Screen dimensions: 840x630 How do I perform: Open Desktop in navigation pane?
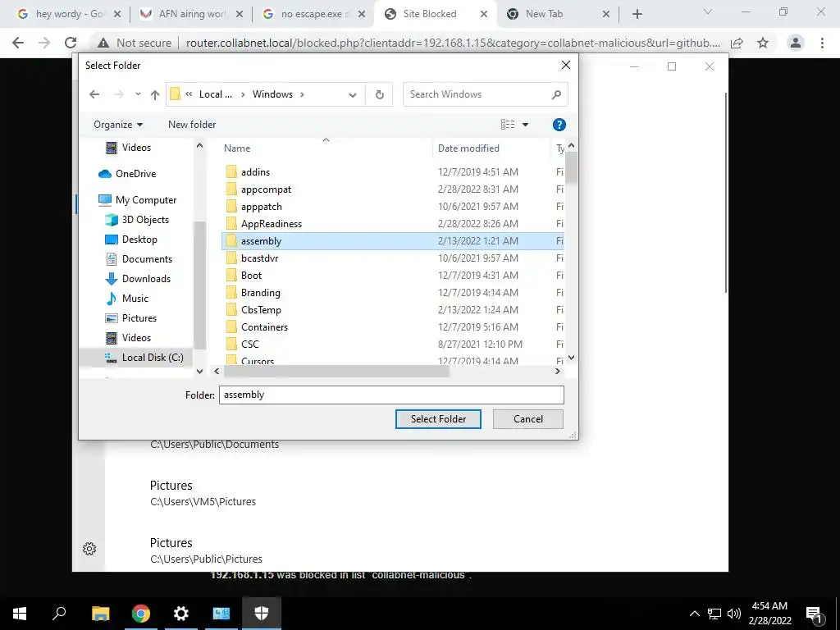click(131, 240)
